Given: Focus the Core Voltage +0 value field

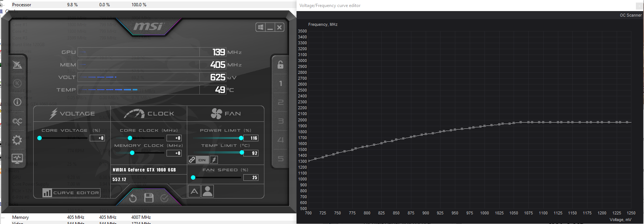Looking at the screenshot, I should tap(97, 138).
